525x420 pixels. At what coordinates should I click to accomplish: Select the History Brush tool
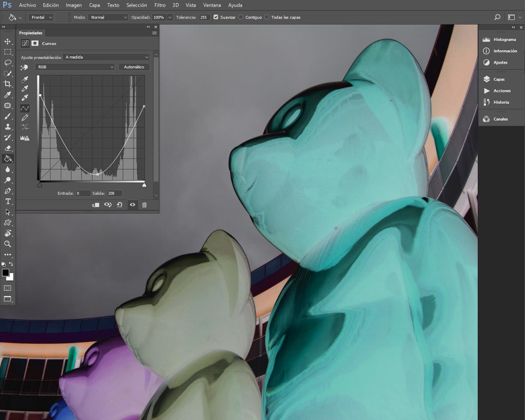7,137
